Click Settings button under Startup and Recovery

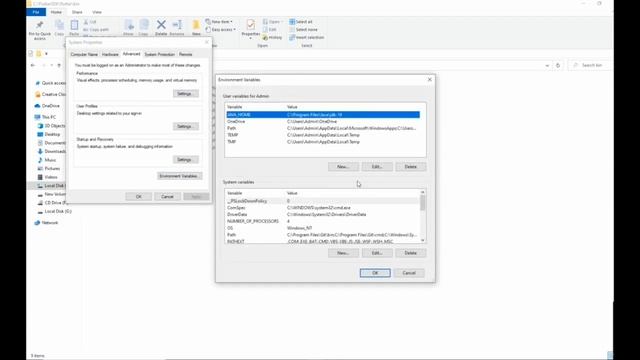click(185, 160)
